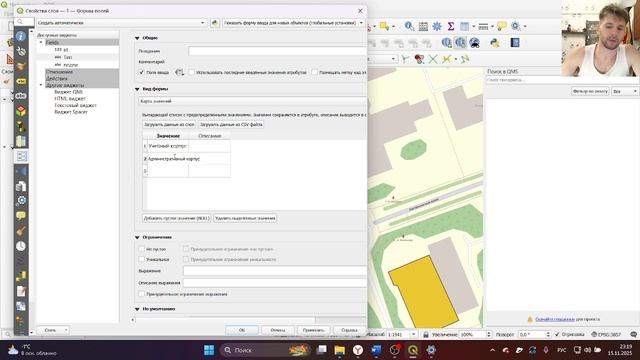Click load data from CSV file button
The width and height of the screenshot is (640, 360).
[231, 124]
